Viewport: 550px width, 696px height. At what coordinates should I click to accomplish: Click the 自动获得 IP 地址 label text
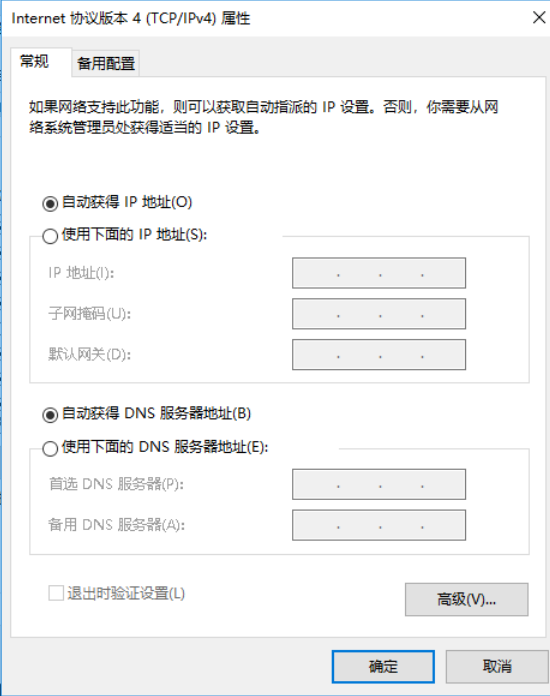127,202
